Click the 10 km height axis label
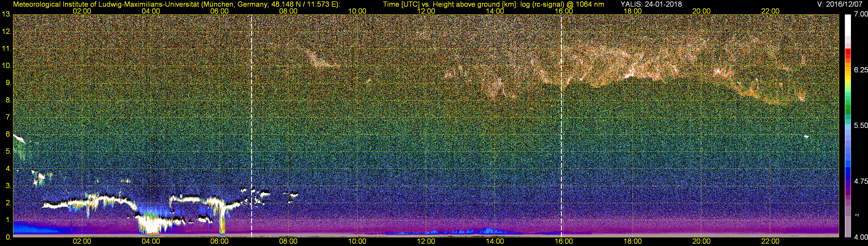The height and width of the screenshot is (246, 868). point(6,66)
